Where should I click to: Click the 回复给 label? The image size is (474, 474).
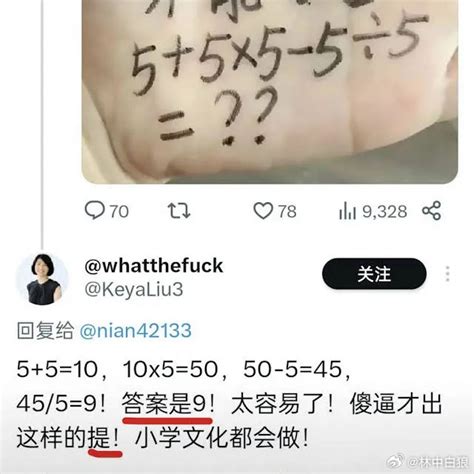[45, 330]
